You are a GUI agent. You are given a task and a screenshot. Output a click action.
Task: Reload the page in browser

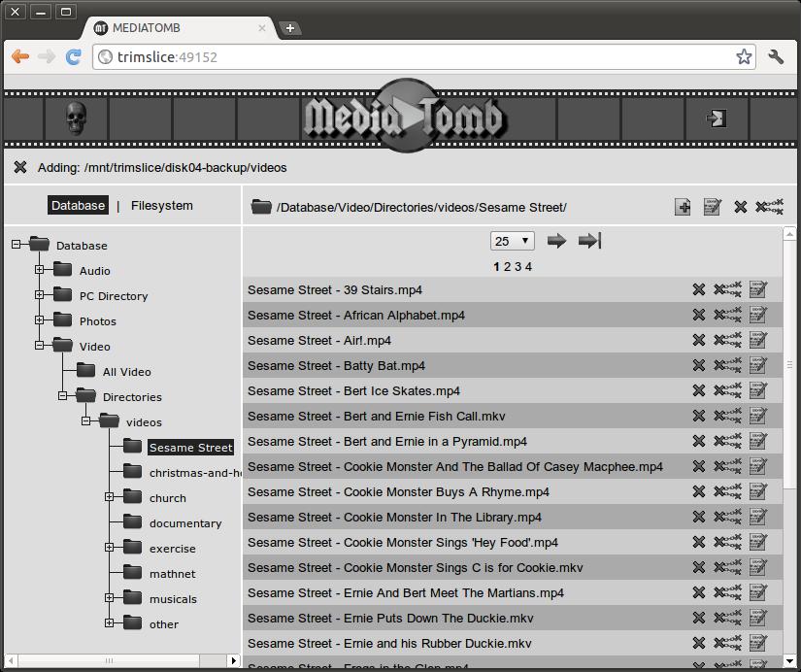click(x=73, y=57)
